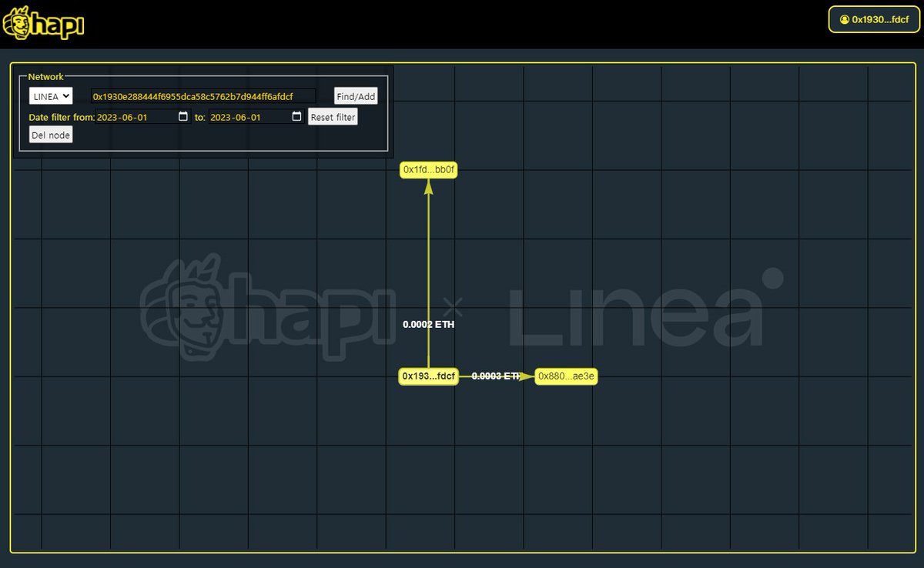Open calendar picker for from date
The width and height of the screenshot is (924, 568).
[x=183, y=117]
